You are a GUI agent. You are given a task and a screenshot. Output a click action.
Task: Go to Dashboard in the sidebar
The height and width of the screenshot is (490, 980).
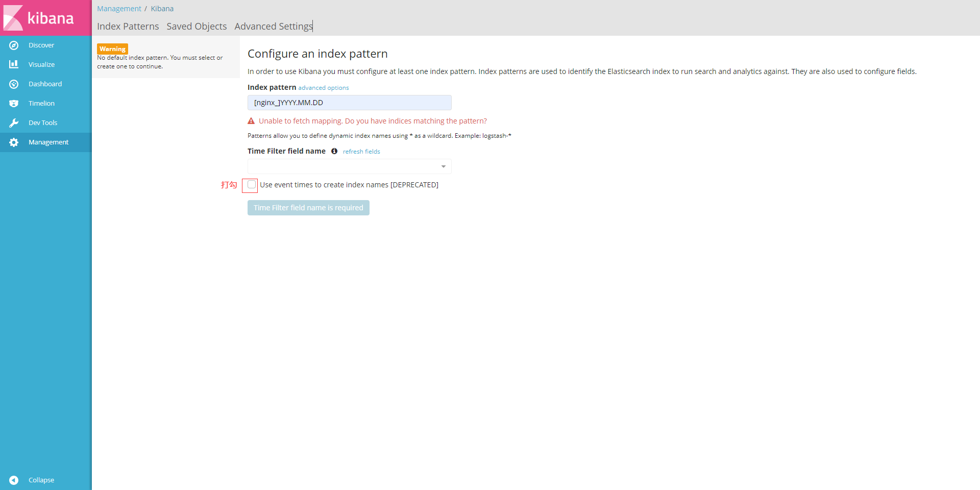[x=45, y=84]
